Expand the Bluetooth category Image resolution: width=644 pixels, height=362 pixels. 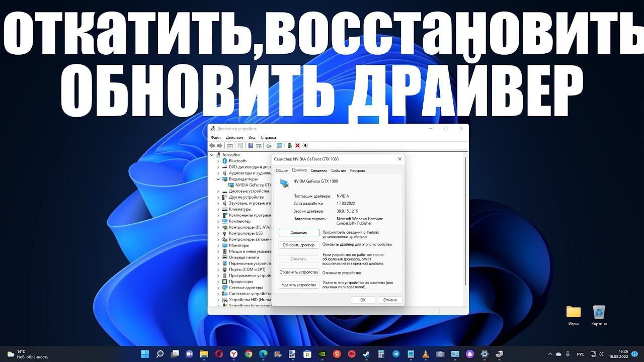pyautogui.click(x=218, y=161)
